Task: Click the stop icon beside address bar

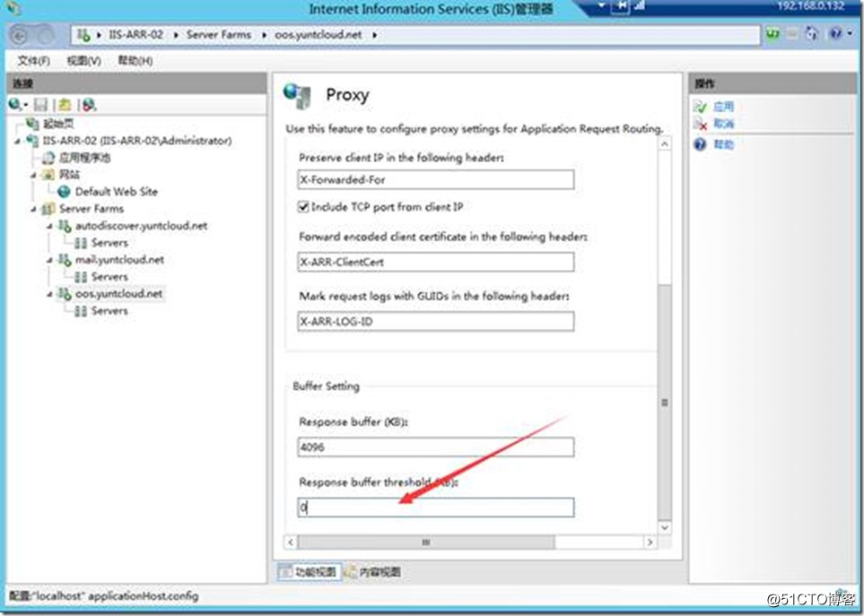Action: tap(792, 34)
